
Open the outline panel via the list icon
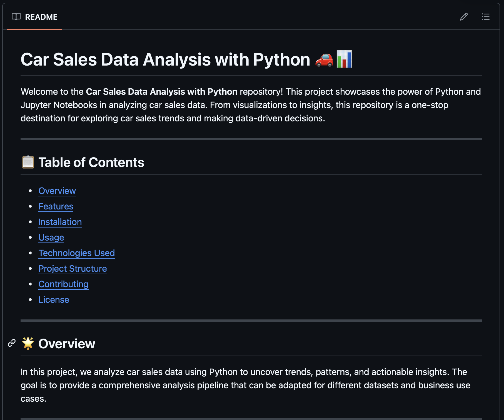pos(486,17)
